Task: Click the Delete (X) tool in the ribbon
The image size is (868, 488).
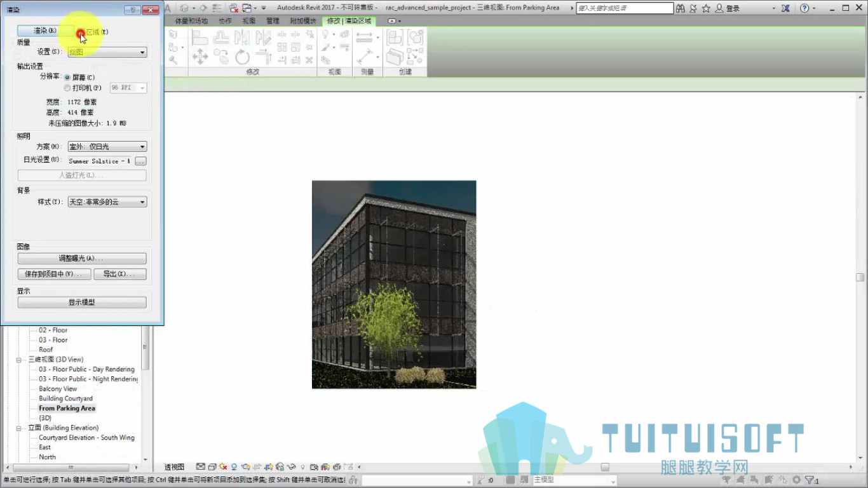Action: pyautogui.click(x=309, y=60)
